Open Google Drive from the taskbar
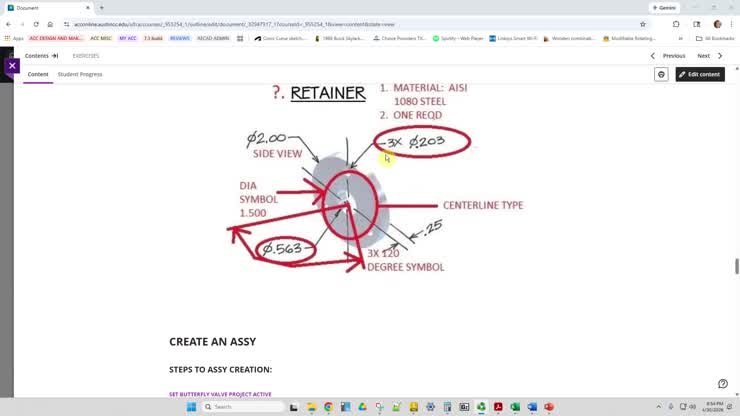Screen dimensions: 740x416 pyautogui.click(x=362, y=407)
